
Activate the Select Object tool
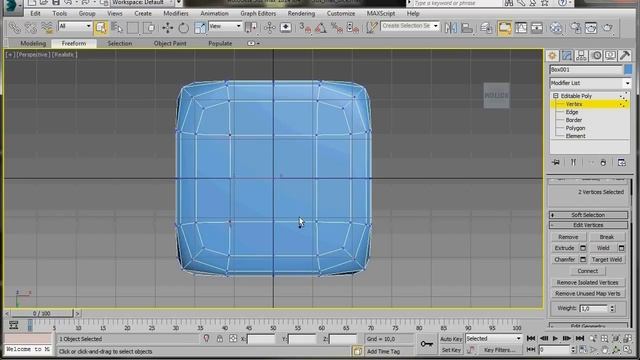click(100, 28)
